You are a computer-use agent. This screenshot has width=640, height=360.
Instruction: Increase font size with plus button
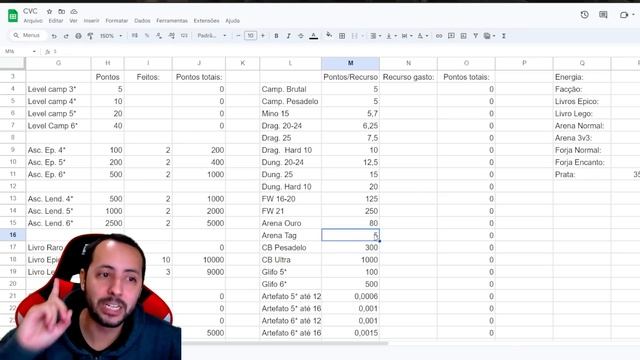262,36
